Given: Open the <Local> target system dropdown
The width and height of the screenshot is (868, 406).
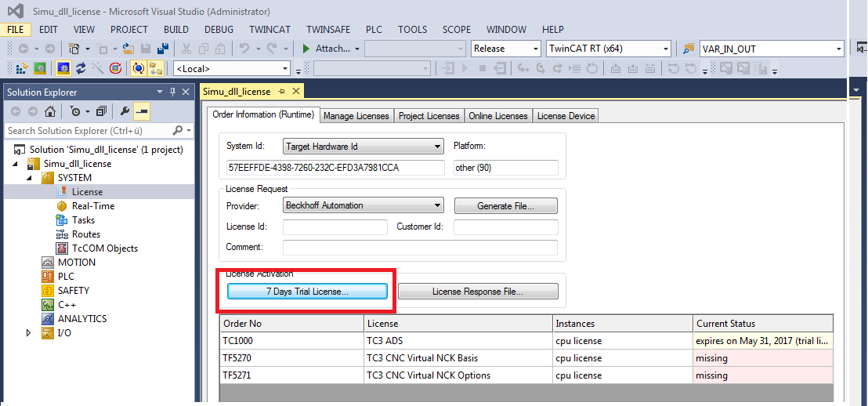Looking at the screenshot, I should click(286, 69).
